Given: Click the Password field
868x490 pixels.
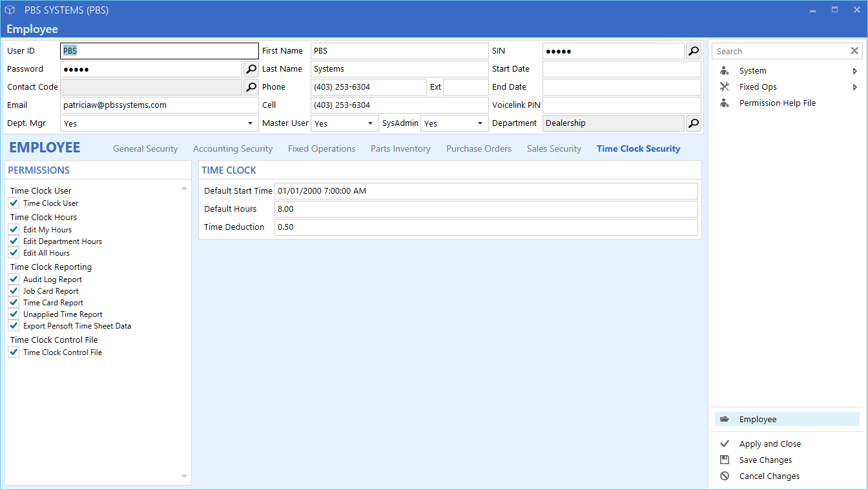Looking at the screenshot, I should click(151, 69).
